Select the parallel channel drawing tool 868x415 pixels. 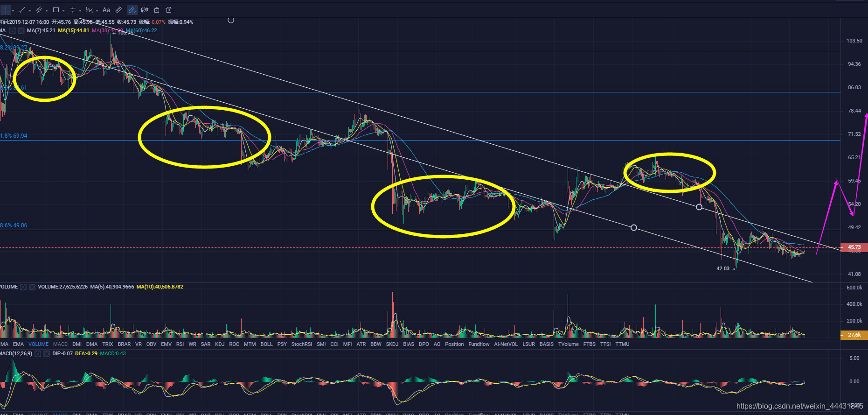(39, 10)
